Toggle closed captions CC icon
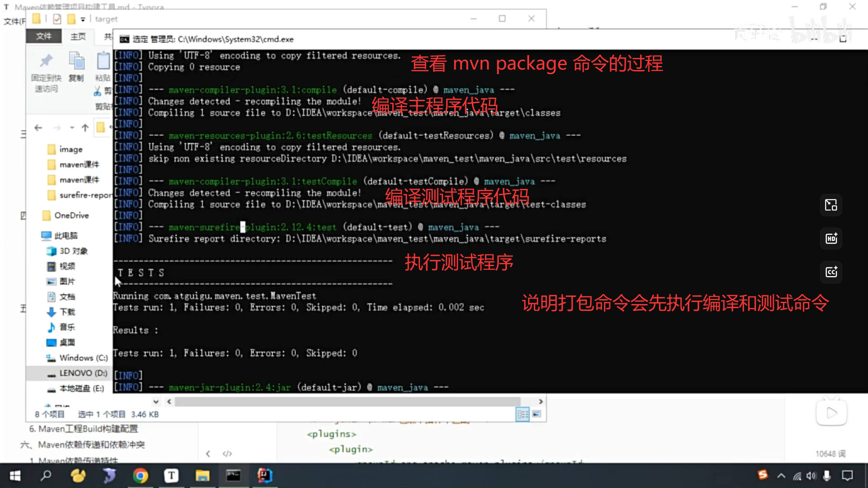Screen dimensions: 868x488 click(x=831, y=272)
